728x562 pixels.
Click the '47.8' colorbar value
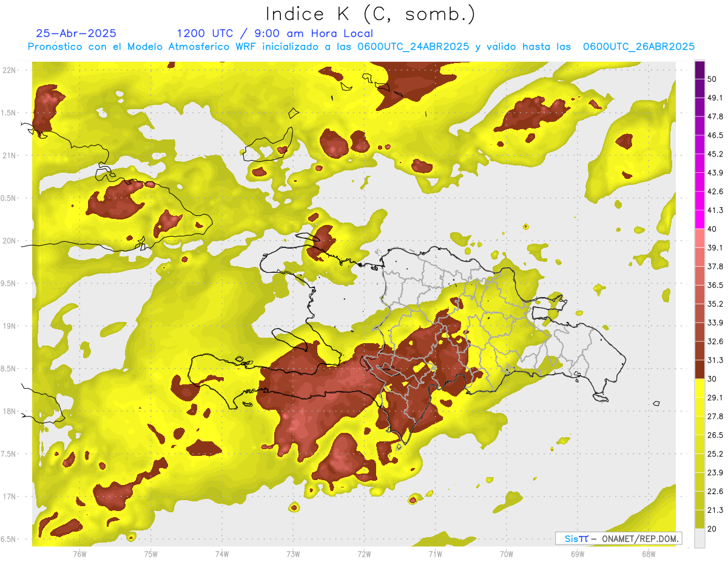tap(715, 116)
